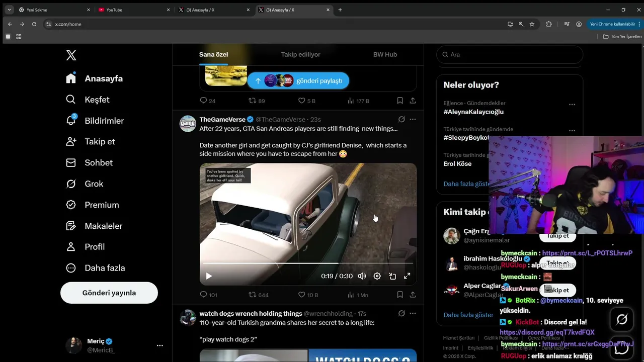Open #AleynaKalaycıoğlu trend
Viewport: 644px width, 362px height.
click(x=473, y=112)
